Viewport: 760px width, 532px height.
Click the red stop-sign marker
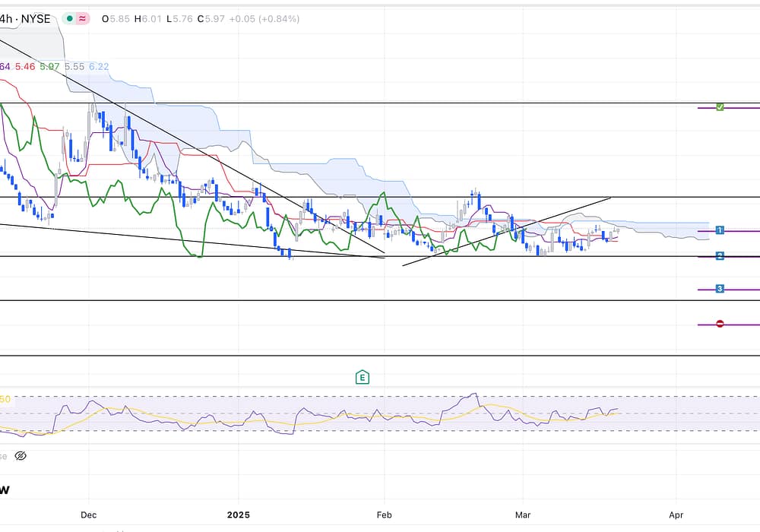pyautogui.click(x=720, y=324)
